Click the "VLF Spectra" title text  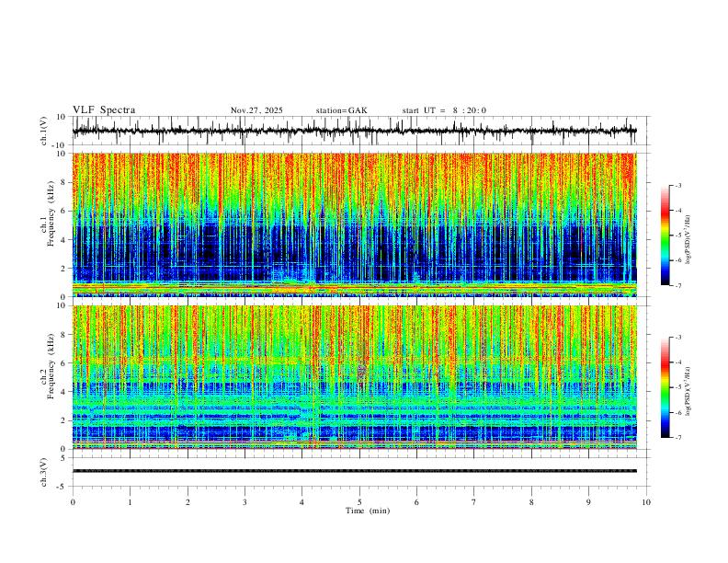coord(104,110)
